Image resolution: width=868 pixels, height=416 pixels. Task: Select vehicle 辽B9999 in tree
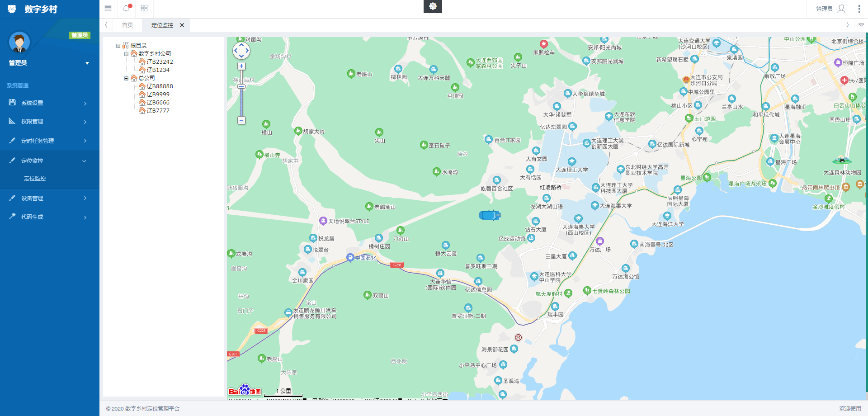158,95
